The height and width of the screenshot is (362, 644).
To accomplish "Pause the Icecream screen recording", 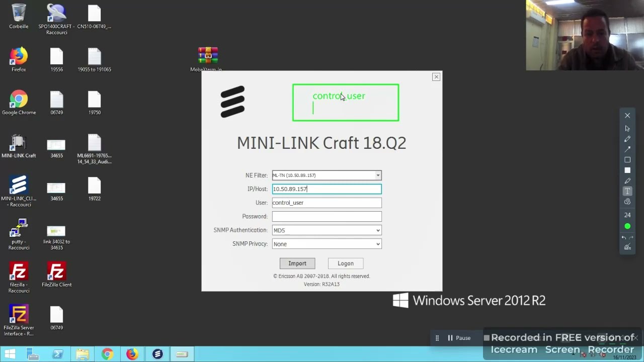I will 459,338.
